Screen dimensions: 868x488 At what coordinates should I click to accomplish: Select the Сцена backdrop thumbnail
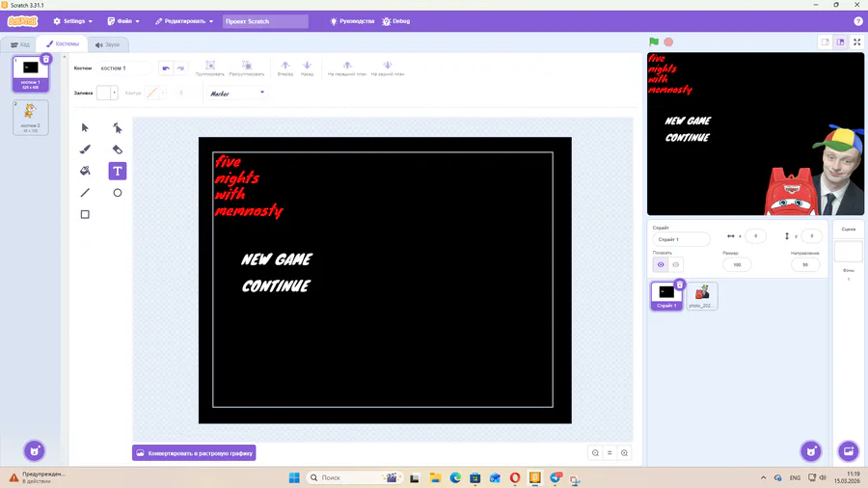pos(848,252)
